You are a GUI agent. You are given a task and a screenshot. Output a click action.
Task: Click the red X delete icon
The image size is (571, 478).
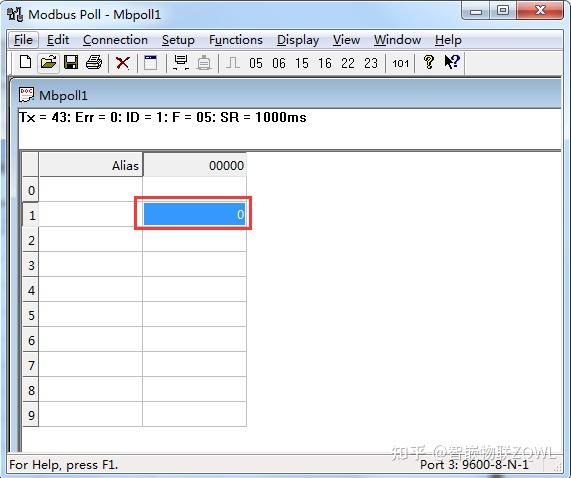tap(123, 63)
